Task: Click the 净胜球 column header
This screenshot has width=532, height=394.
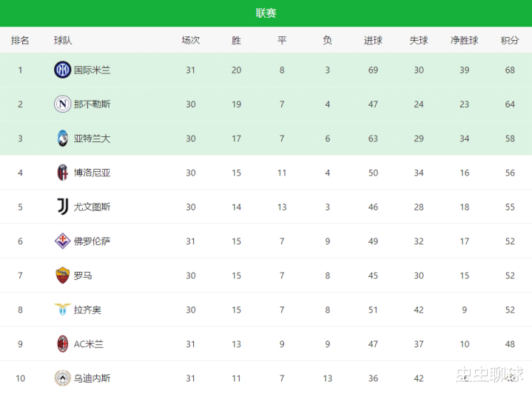Action: point(464,41)
